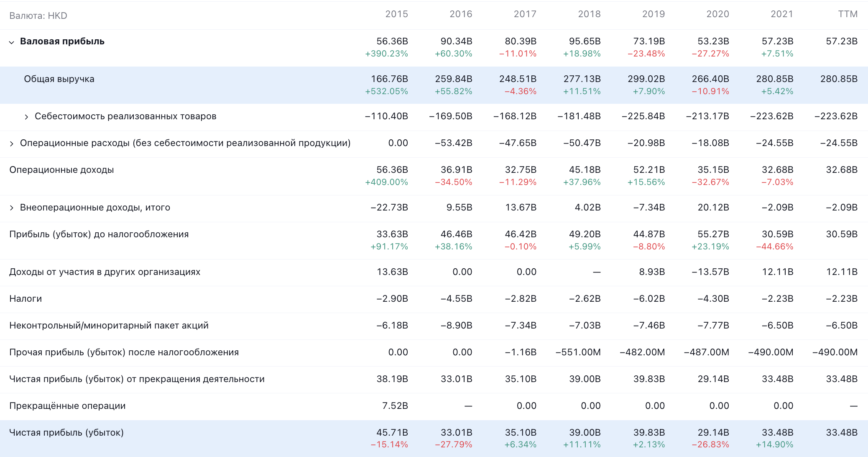868x457 pixels.
Task: Click Неконтрольный/миноритарный пакет акций label
Action: tap(109, 326)
